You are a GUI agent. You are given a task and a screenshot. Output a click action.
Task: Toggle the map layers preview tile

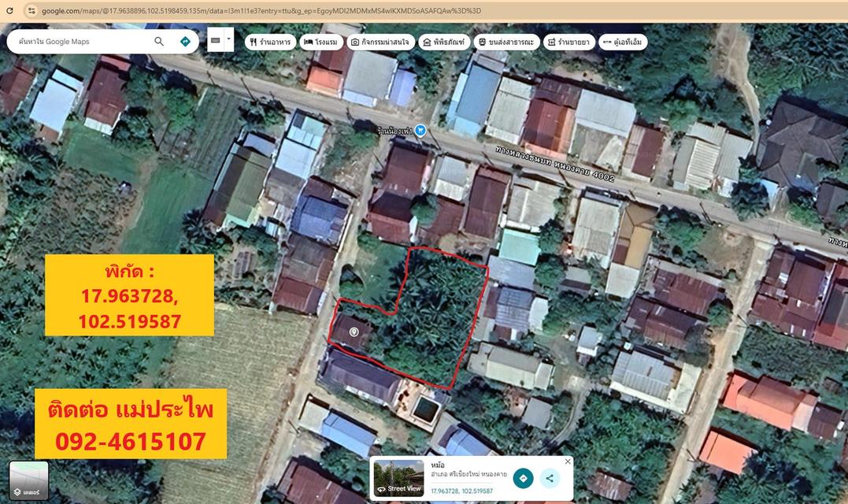click(x=28, y=478)
